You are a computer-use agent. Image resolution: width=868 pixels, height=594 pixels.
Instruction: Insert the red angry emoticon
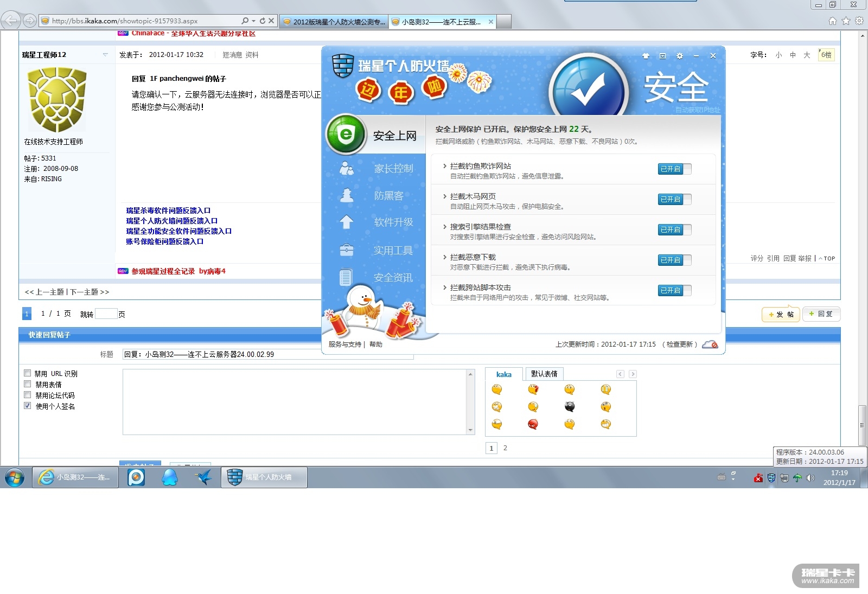coord(533,424)
